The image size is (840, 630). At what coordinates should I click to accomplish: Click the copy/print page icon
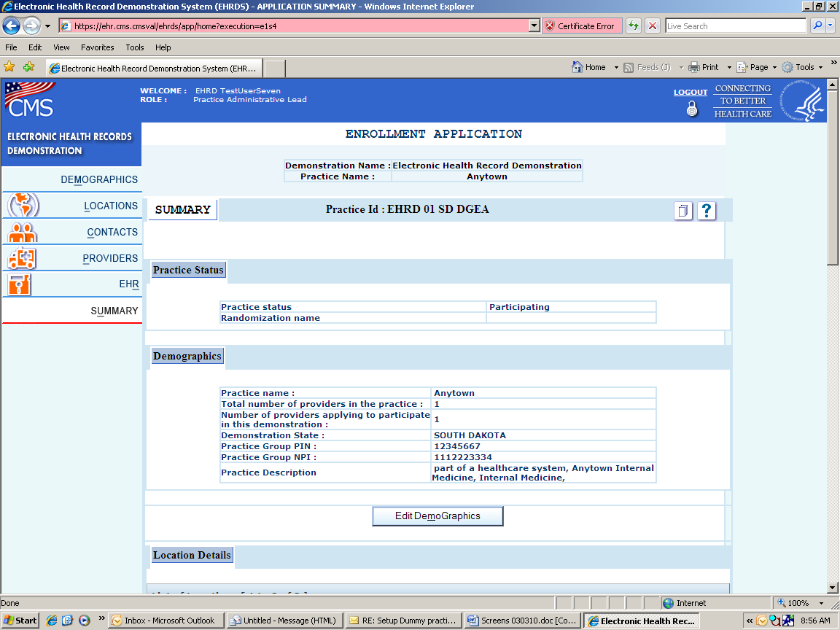(x=683, y=211)
